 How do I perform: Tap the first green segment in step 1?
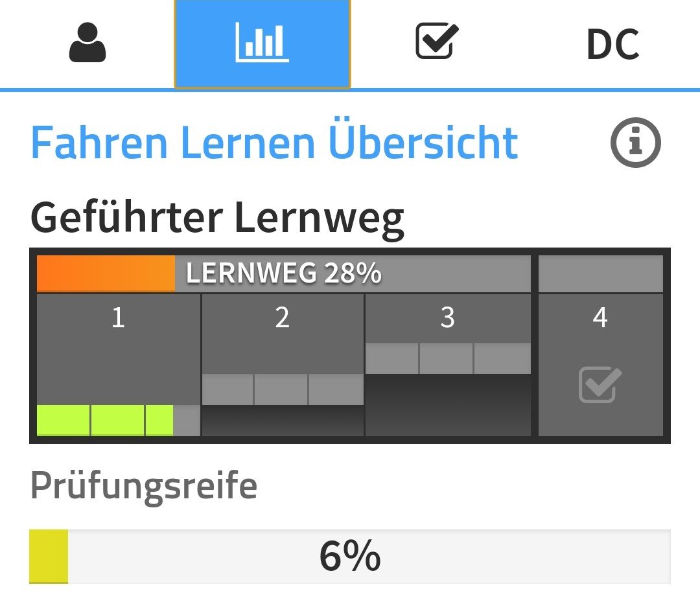63,420
